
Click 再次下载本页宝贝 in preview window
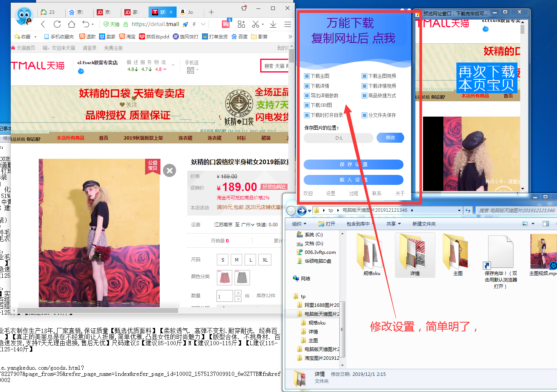tap(486, 78)
